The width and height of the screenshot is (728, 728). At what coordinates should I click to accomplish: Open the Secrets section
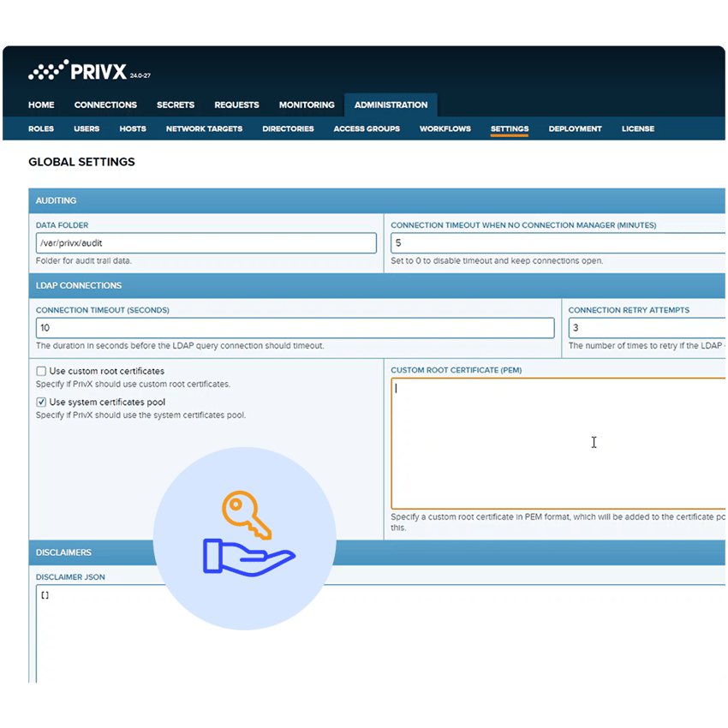[x=176, y=104]
